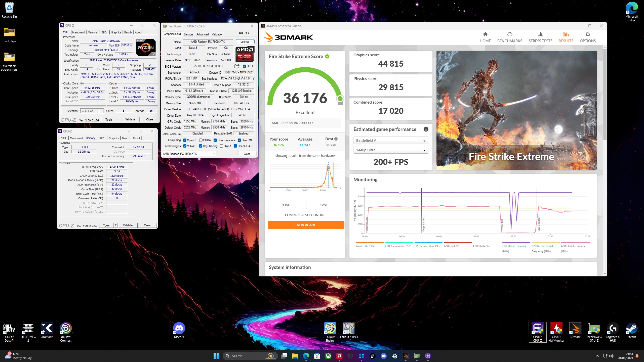Click the BIOS export share icon in GPU-Z
This screenshot has width=644, height=362.
click(x=237, y=66)
